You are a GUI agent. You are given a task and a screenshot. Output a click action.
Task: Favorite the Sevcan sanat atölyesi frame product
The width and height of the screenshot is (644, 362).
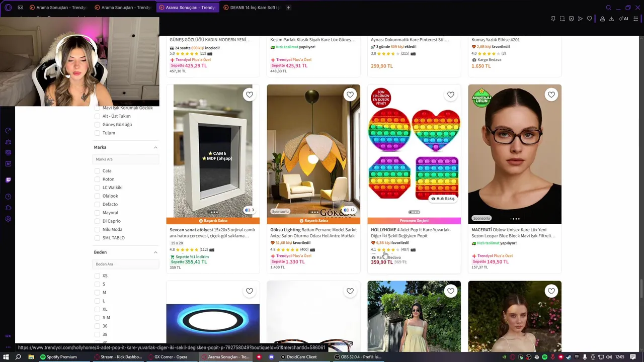point(250,95)
